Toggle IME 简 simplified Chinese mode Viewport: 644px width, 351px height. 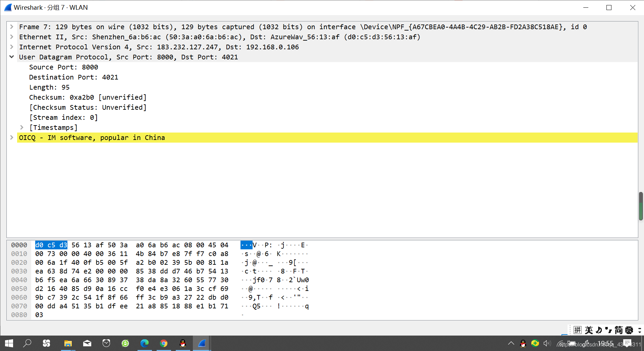click(x=619, y=330)
